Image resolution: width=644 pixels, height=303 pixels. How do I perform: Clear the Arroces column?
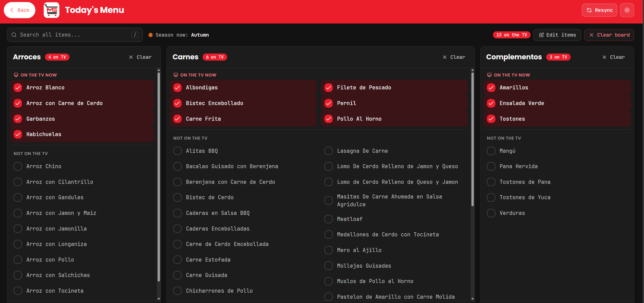pyautogui.click(x=140, y=57)
